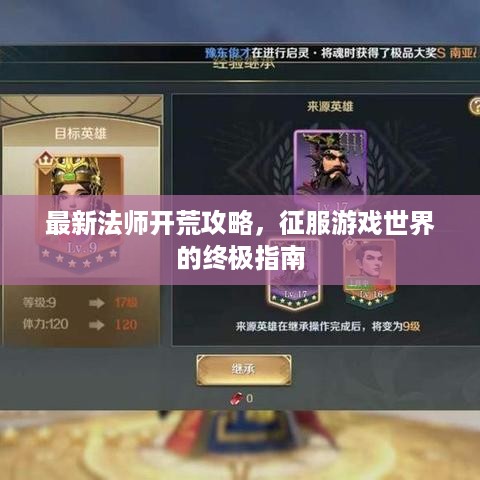The image size is (480, 480).
Task: Click the golden 继承 inherit button
Action: (x=244, y=370)
